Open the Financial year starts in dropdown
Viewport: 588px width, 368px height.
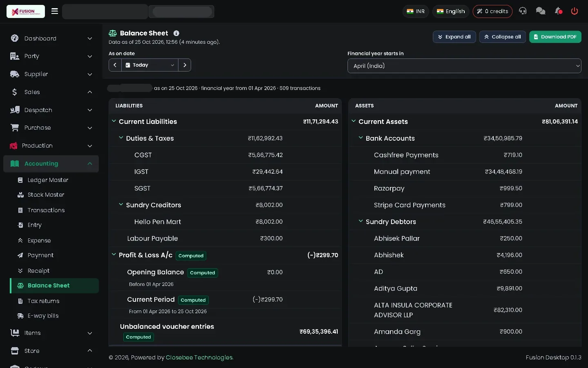pos(464,66)
